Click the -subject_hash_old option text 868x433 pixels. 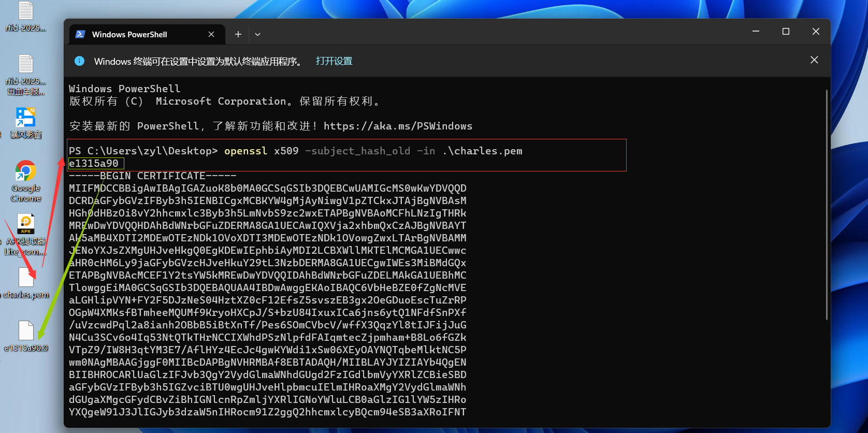(357, 151)
